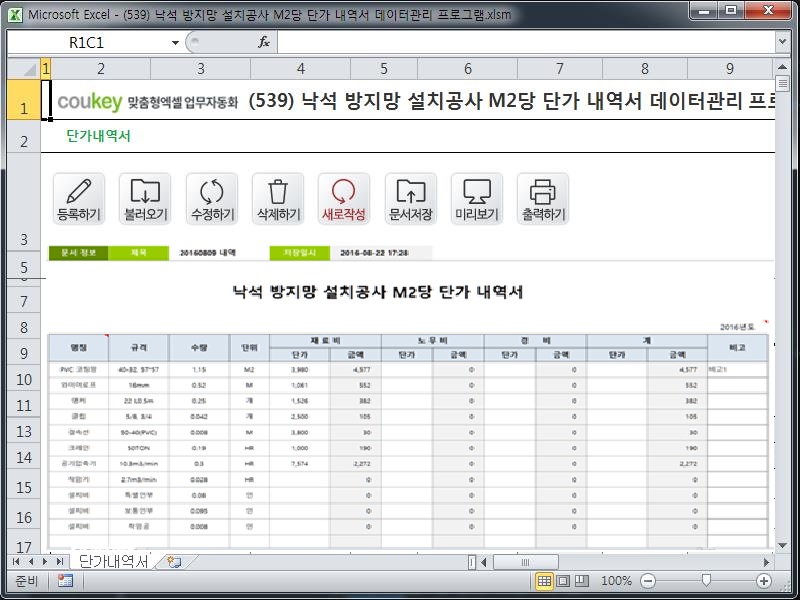Go to first sheet tab arrow
The width and height of the screenshot is (800, 600).
[x=16, y=562]
